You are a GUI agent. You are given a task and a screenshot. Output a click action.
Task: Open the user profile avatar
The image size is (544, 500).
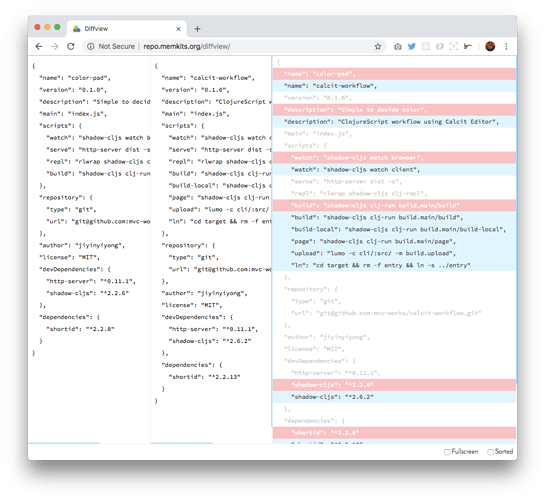pyautogui.click(x=490, y=46)
